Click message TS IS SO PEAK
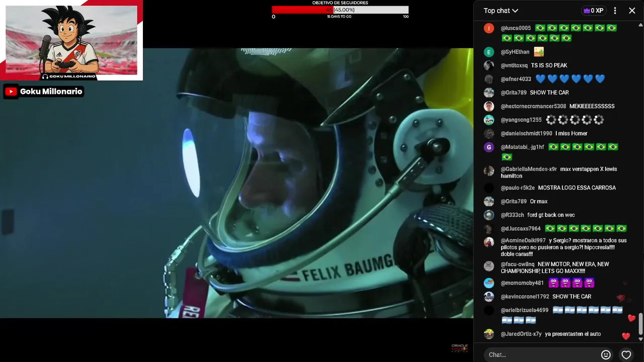The height and width of the screenshot is (362, 644). tap(549, 65)
